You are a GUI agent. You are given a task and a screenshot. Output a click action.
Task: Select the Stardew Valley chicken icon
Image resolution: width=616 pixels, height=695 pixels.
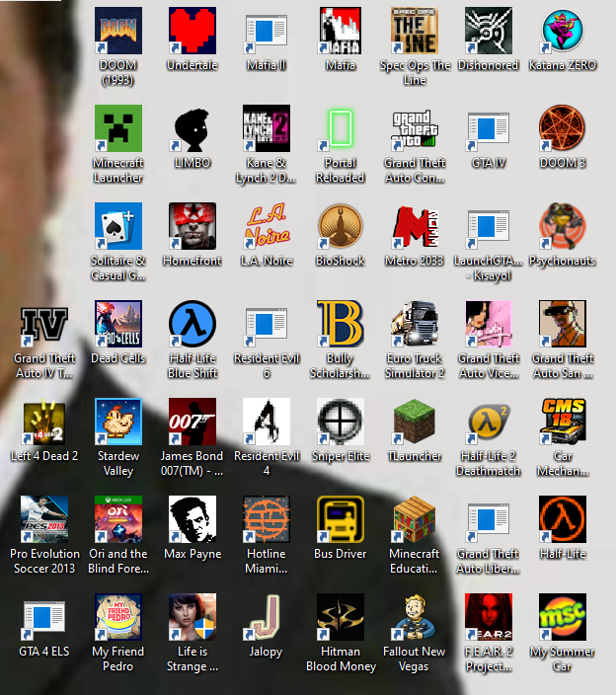pyautogui.click(x=117, y=422)
